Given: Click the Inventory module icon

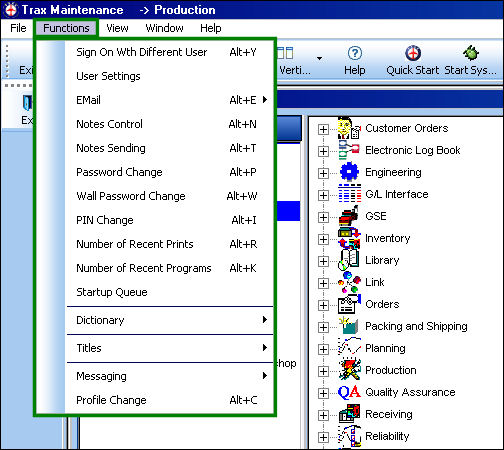Looking at the screenshot, I should click(x=349, y=238).
